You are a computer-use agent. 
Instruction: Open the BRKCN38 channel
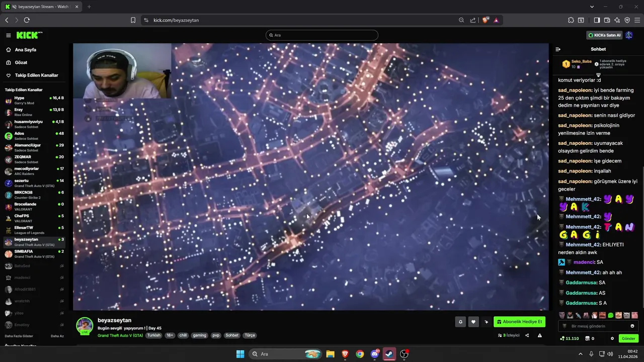click(x=34, y=195)
